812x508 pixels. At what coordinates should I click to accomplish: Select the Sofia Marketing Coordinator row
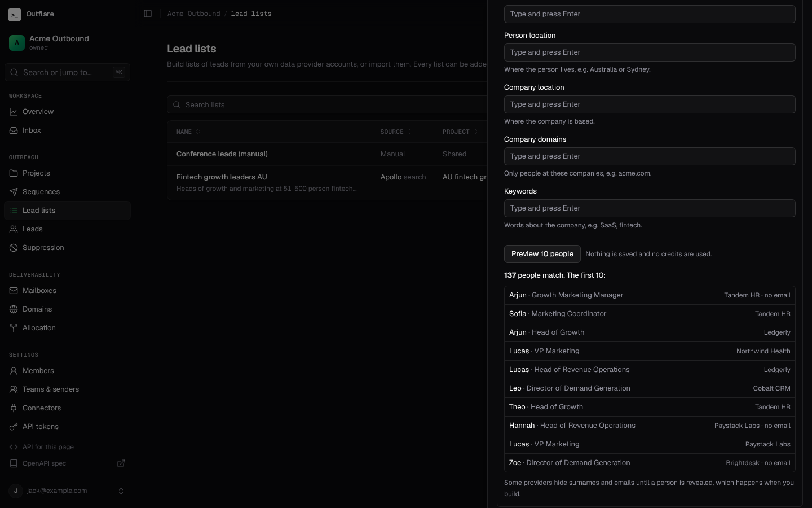pos(650,314)
